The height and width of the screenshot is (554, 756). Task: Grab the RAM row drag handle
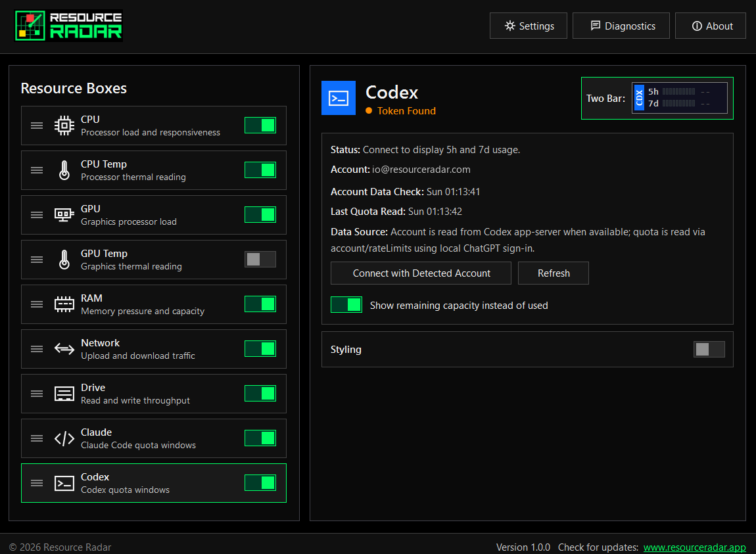click(x=37, y=304)
